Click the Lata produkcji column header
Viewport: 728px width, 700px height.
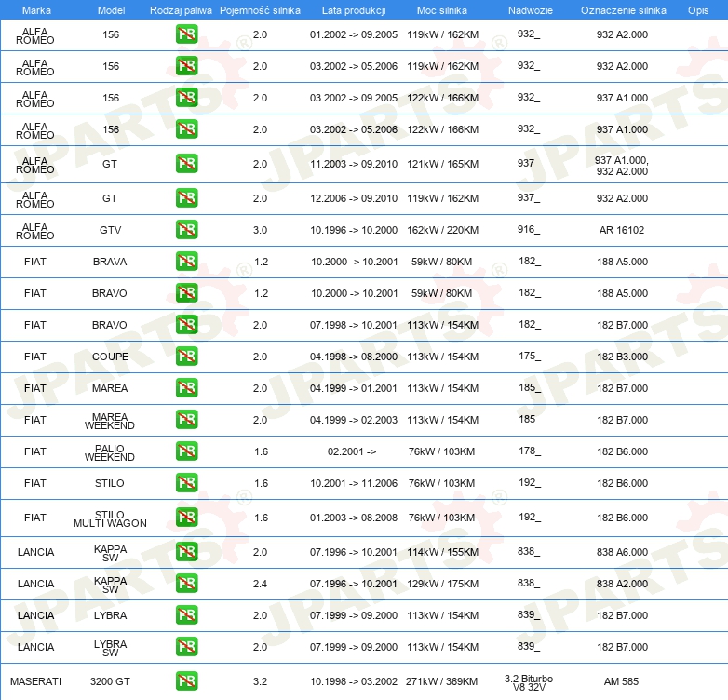pyautogui.click(x=354, y=10)
